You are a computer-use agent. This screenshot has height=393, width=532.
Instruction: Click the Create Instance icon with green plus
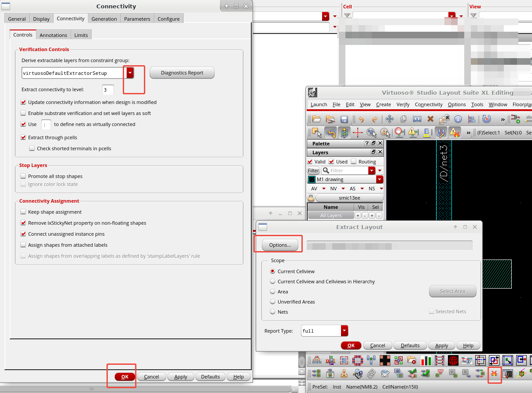click(516, 119)
